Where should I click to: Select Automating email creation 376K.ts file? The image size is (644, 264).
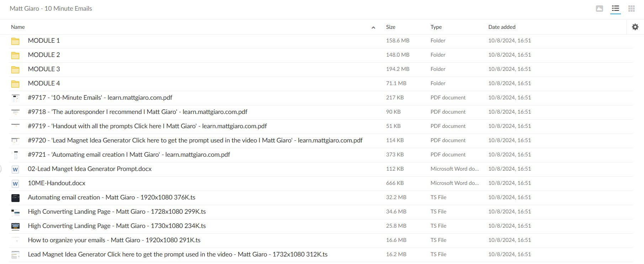pos(112,197)
